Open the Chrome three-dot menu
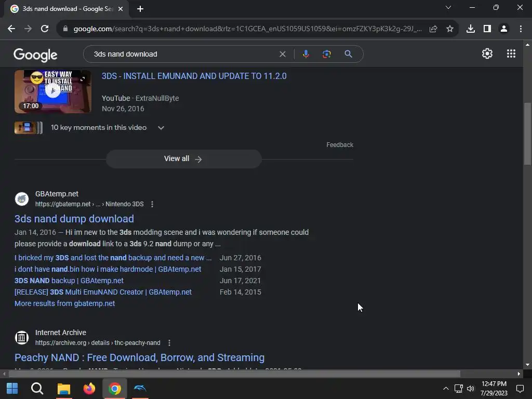Image resolution: width=532 pixels, height=399 pixels. coord(521,29)
